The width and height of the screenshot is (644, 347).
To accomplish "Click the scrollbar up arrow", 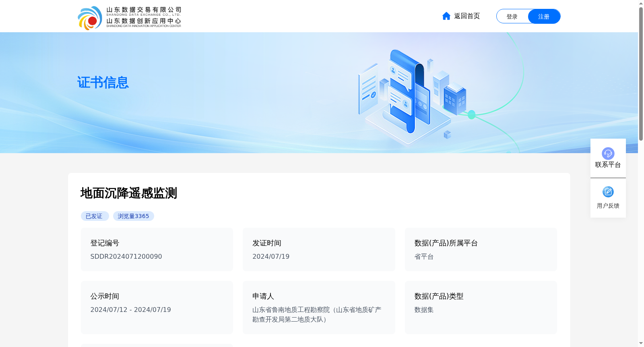I will coord(641,3).
